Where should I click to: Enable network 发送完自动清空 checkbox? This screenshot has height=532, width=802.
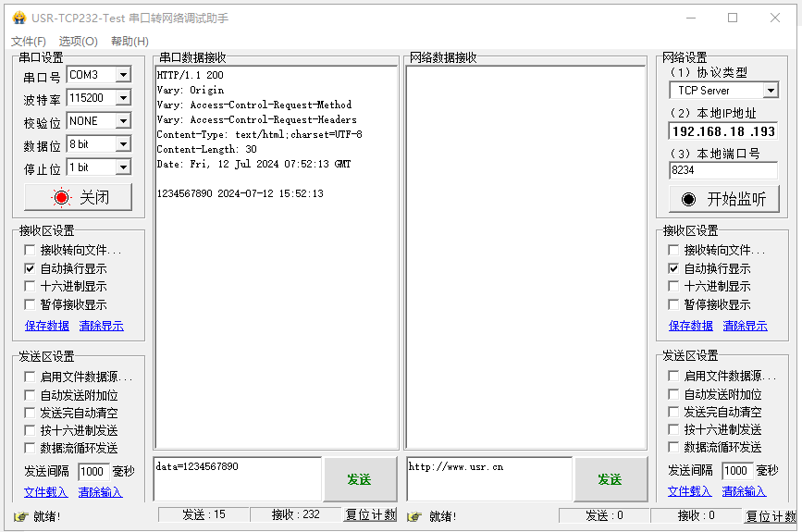673,412
